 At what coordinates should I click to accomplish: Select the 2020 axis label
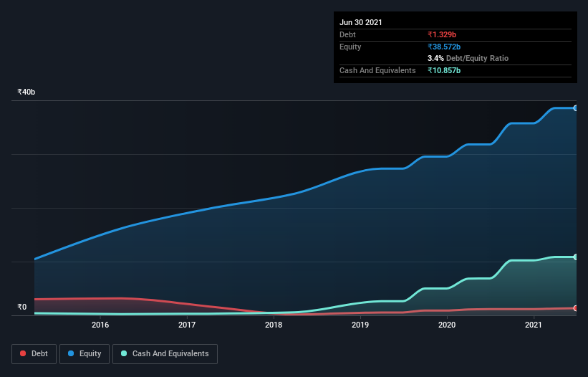click(x=447, y=325)
